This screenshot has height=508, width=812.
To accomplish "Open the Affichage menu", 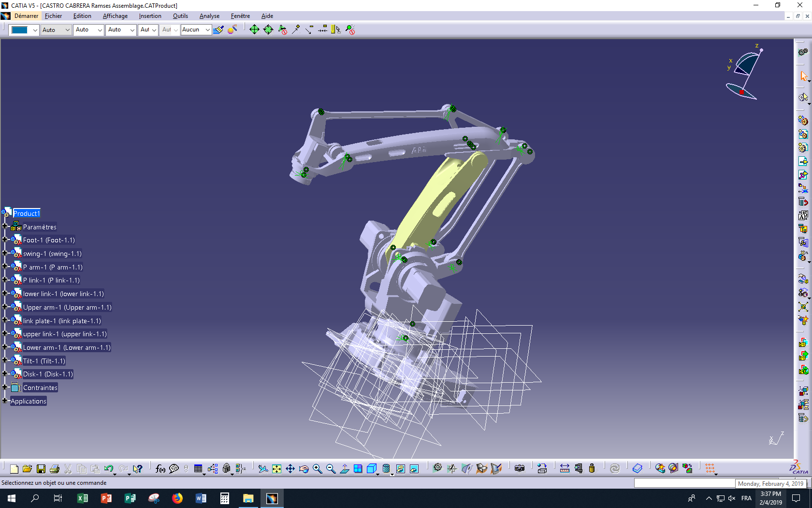I will (115, 16).
